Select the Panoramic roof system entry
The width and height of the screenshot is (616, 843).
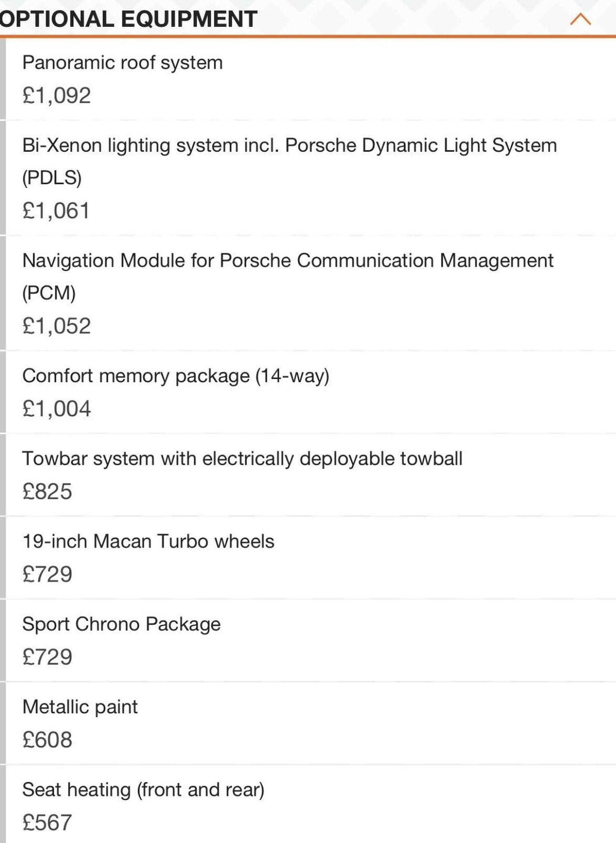point(122,62)
